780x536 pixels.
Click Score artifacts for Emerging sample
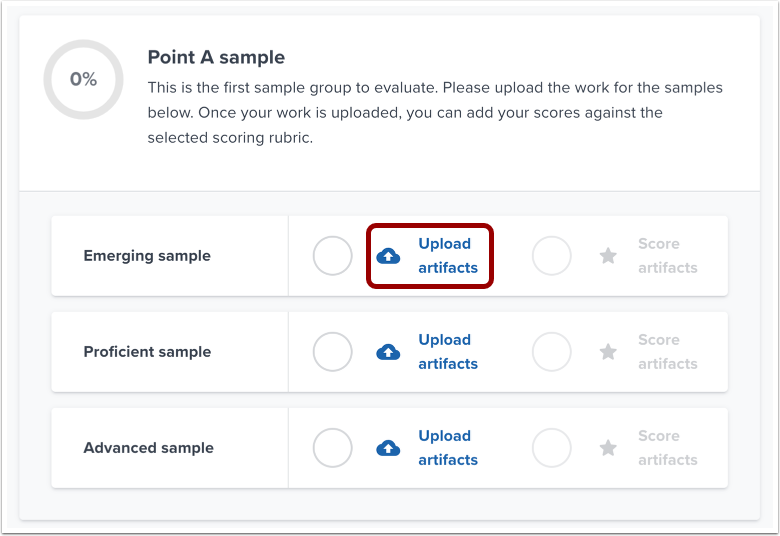(667, 256)
